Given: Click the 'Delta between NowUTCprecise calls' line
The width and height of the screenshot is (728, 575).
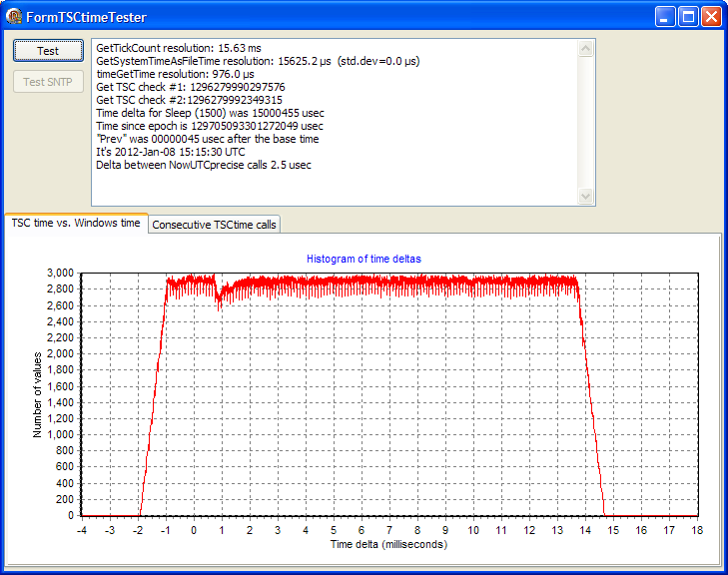Looking at the screenshot, I should pos(204,166).
